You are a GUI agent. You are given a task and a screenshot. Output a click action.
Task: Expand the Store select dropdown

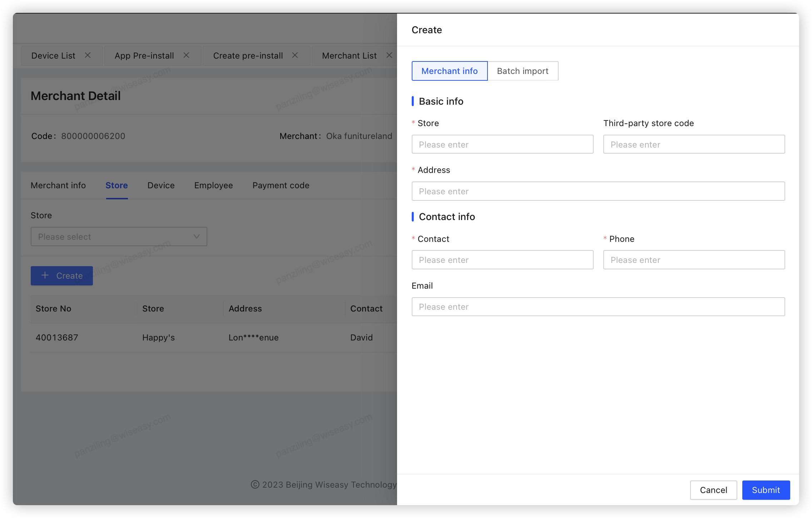[119, 237]
